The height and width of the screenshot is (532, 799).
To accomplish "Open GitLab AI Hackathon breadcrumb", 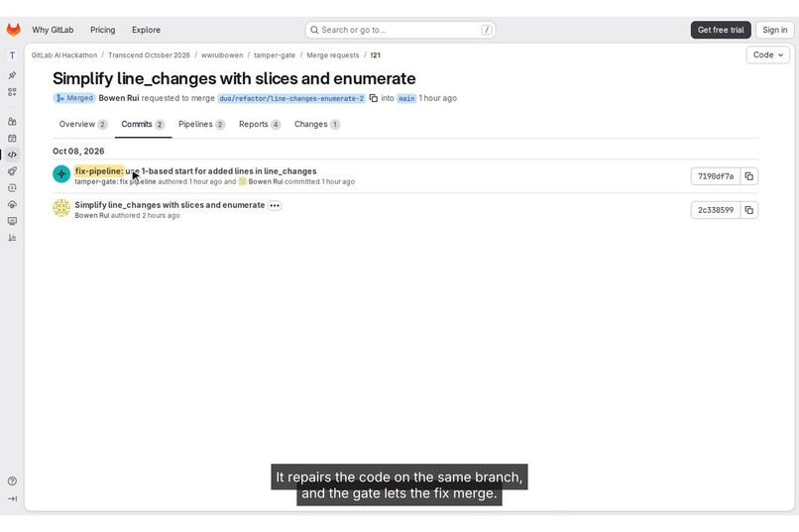I will [64, 54].
